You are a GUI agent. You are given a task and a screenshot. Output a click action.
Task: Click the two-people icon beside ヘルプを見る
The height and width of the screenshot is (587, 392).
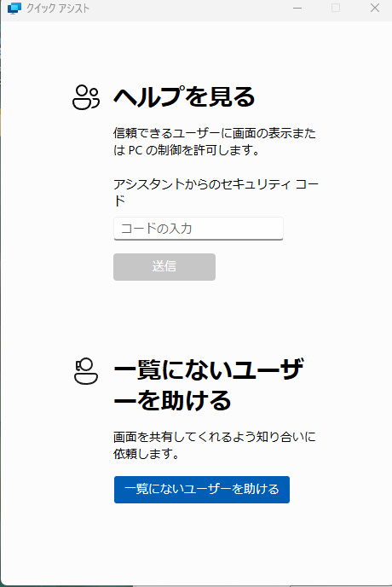(86, 97)
